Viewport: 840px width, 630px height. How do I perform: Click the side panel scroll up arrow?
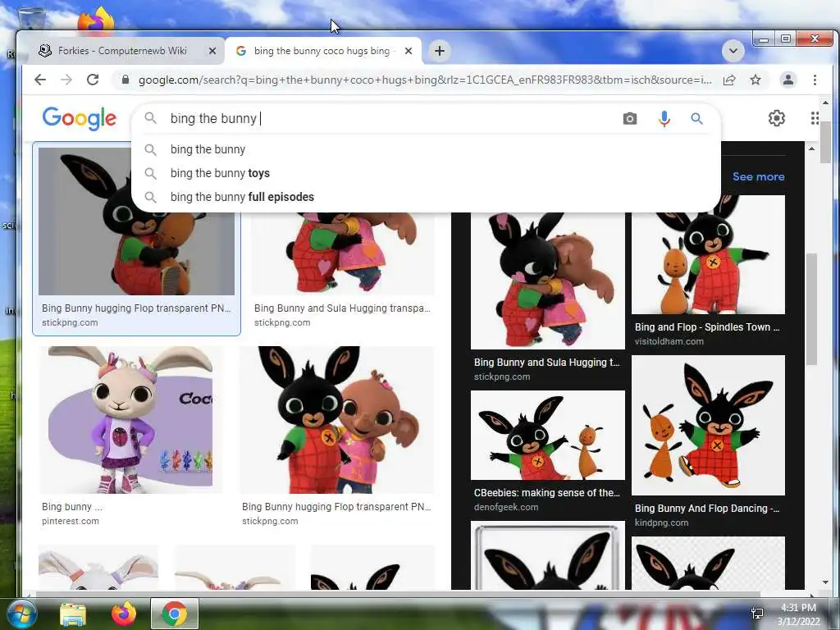(811, 148)
